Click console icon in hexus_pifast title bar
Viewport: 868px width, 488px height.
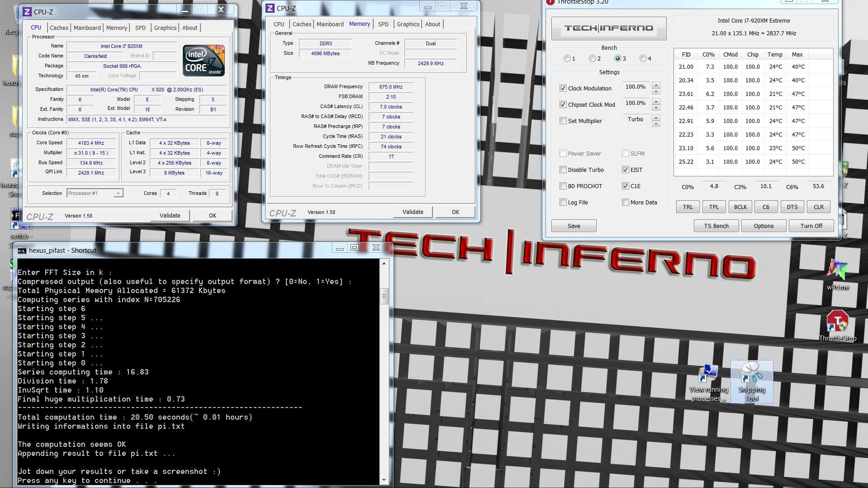[22, 251]
